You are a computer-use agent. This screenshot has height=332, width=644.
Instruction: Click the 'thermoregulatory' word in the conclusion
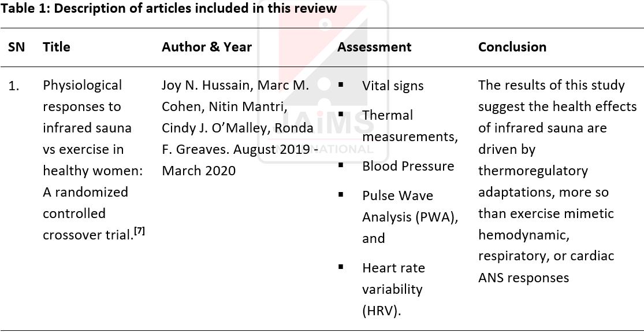(533, 171)
